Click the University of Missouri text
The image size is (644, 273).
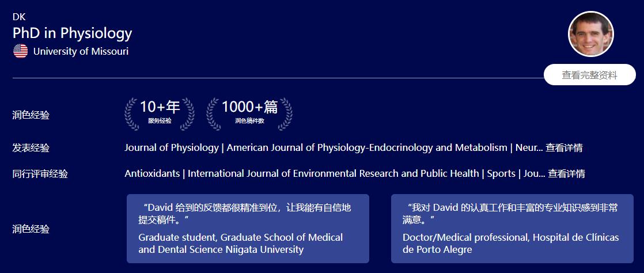pos(81,51)
